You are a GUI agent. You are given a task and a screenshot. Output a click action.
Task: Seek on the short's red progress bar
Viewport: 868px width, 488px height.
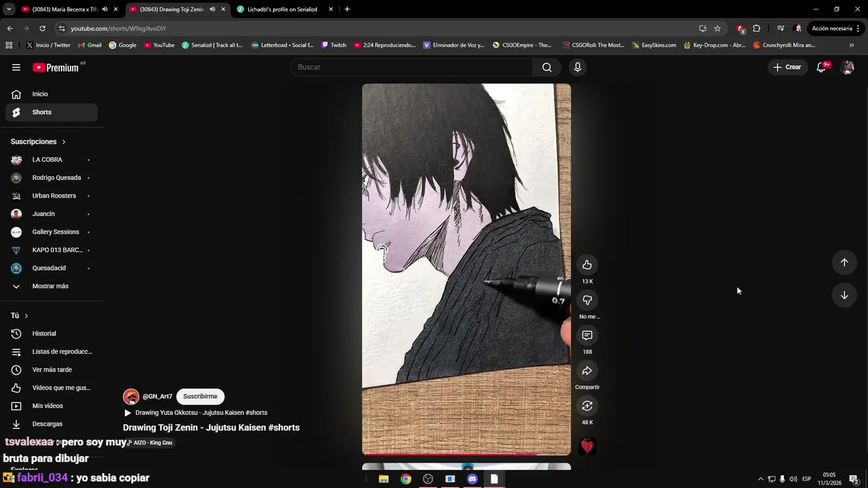pyautogui.click(x=467, y=454)
